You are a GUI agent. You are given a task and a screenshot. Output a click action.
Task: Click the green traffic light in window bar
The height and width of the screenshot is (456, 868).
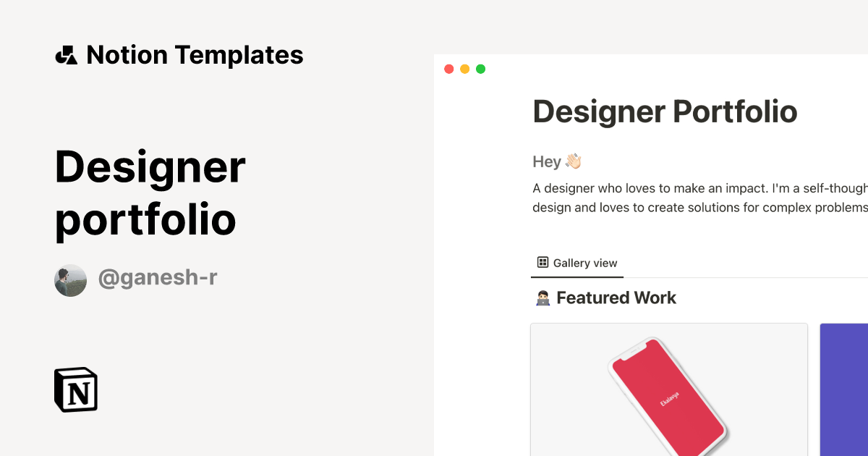(480, 68)
